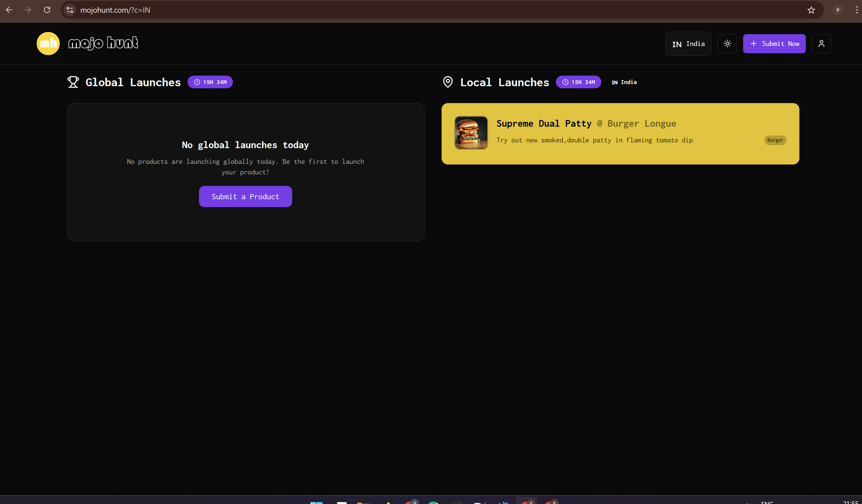This screenshot has width=862, height=504.
Task: Click the burger product thumbnail
Action: tap(471, 133)
